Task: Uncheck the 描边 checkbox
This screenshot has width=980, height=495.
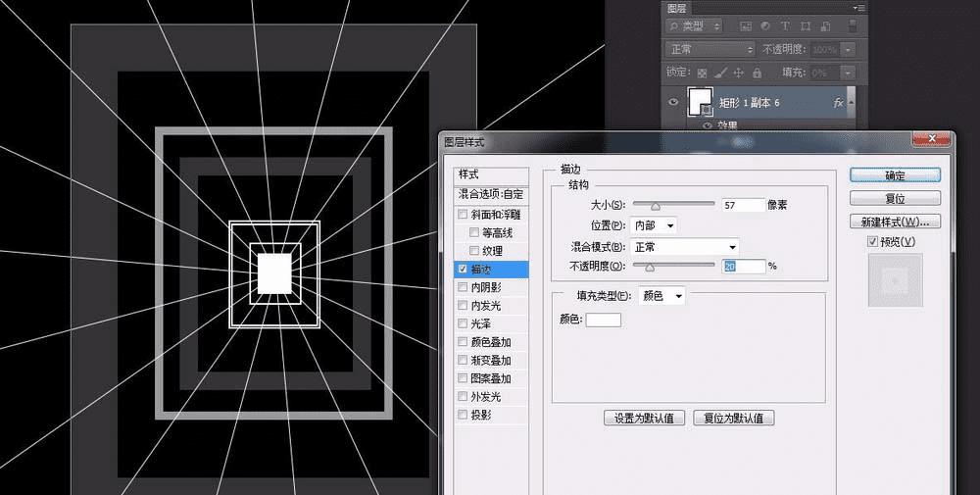Action: click(x=463, y=269)
